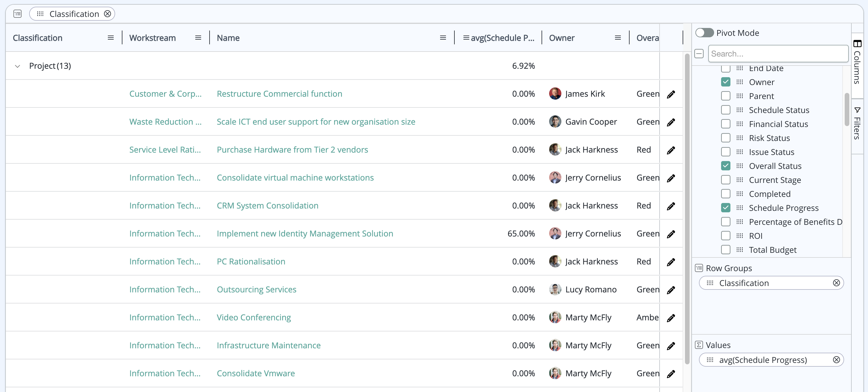This screenshot has height=392, width=868.
Task: Click pencil icon for Scale ICT end user support row
Action: click(x=671, y=122)
